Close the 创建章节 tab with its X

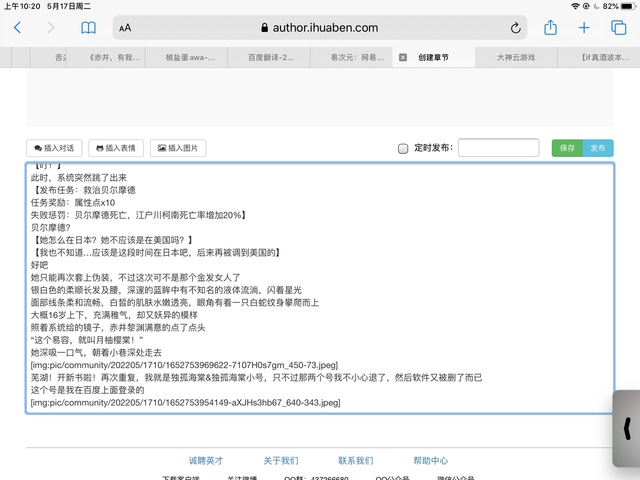pos(403,58)
